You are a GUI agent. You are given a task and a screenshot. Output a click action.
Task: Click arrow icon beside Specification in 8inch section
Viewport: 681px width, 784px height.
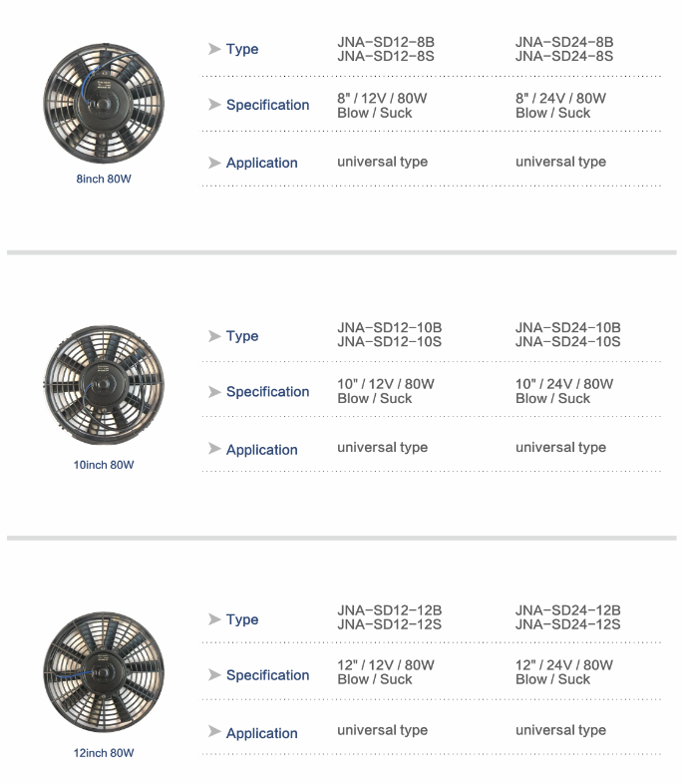214,105
